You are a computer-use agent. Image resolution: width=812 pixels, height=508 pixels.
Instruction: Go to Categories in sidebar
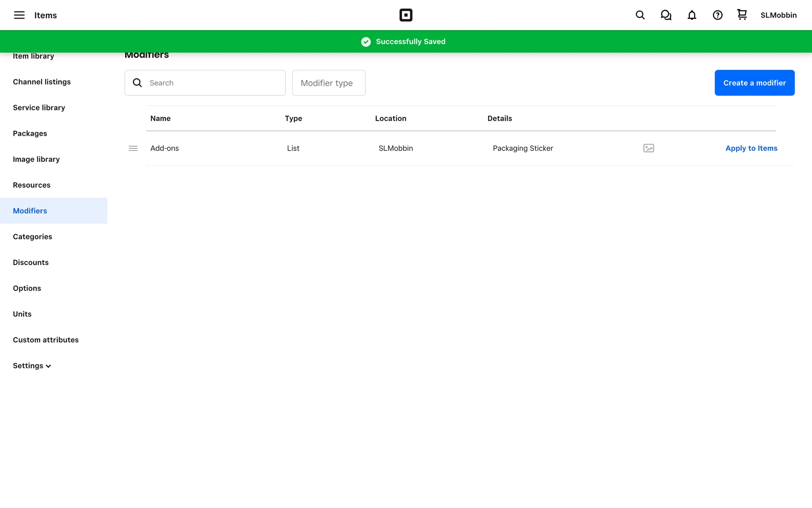(33, 237)
